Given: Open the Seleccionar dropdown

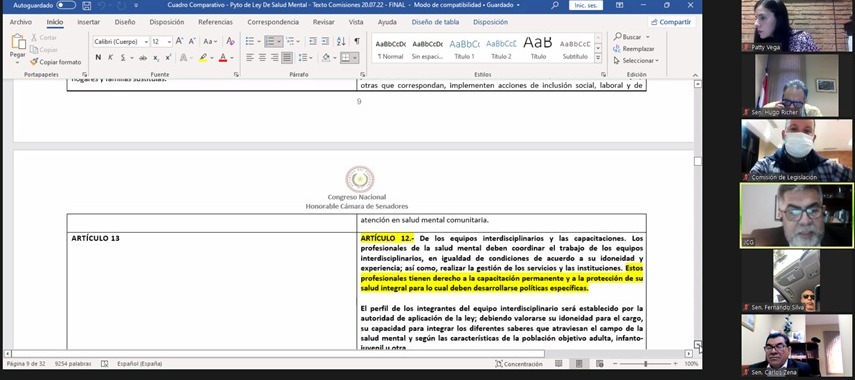Looking at the screenshot, I should coord(636,61).
